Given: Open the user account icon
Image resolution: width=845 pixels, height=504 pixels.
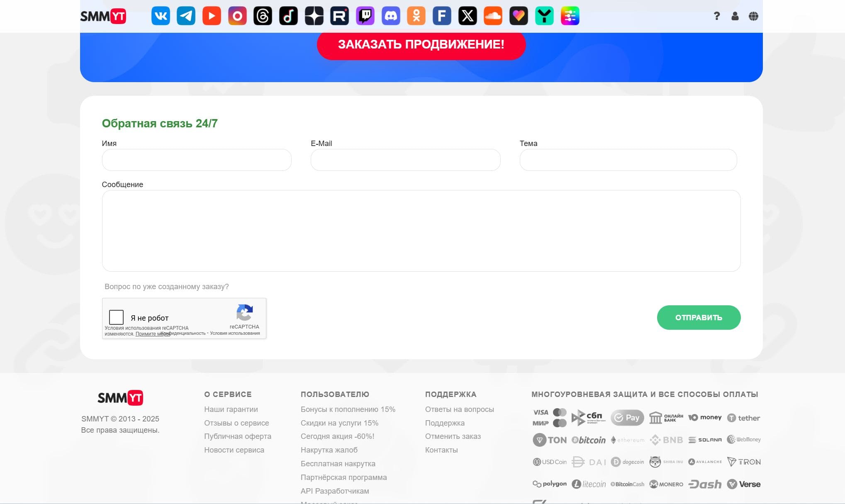Looking at the screenshot, I should (735, 16).
